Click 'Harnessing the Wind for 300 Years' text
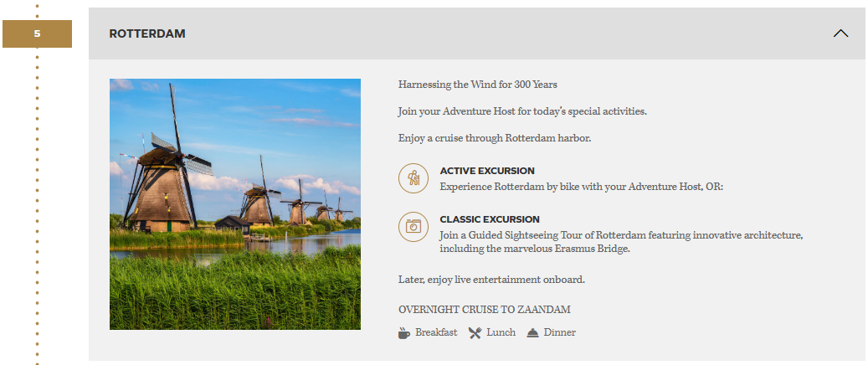 [x=478, y=85]
